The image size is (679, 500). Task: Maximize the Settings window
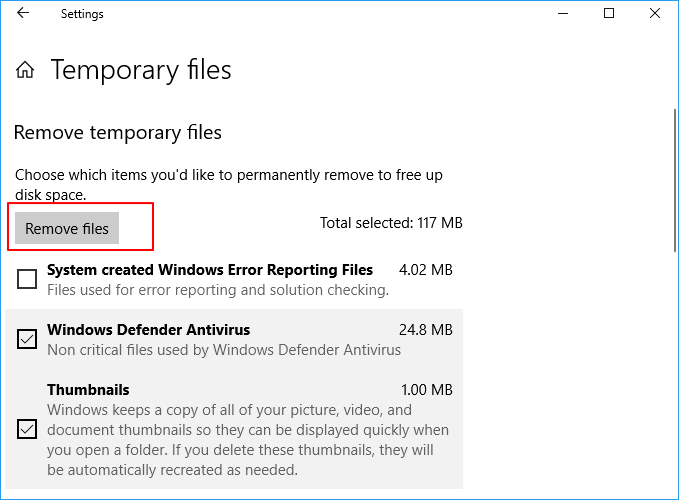point(609,14)
